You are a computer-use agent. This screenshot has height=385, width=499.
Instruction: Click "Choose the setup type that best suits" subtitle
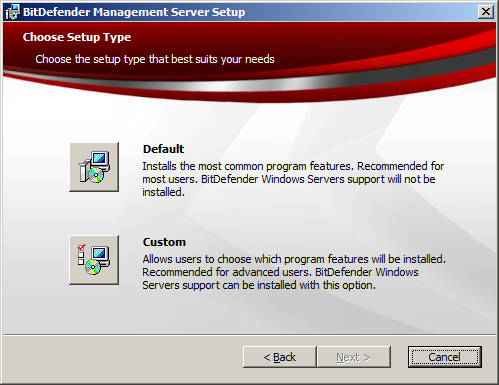[155, 59]
